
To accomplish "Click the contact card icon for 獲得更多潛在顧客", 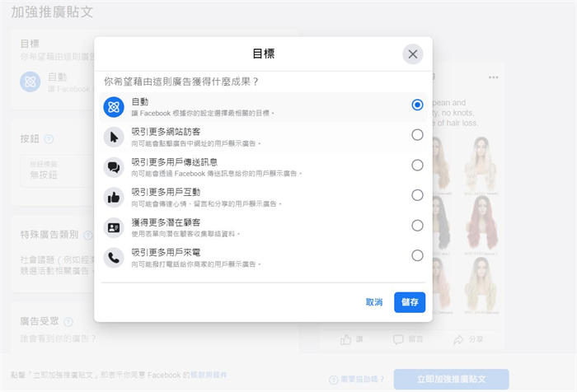I will (x=114, y=226).
